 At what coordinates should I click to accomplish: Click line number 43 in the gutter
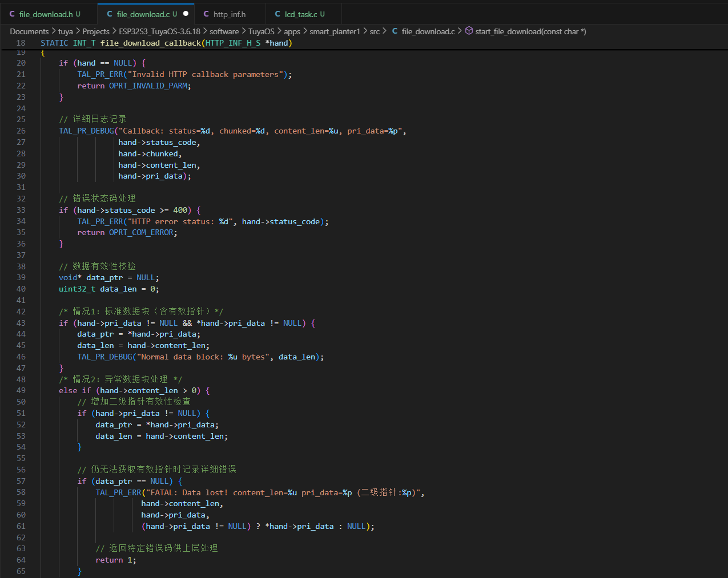pyautogui.click(x=21, y=323)
